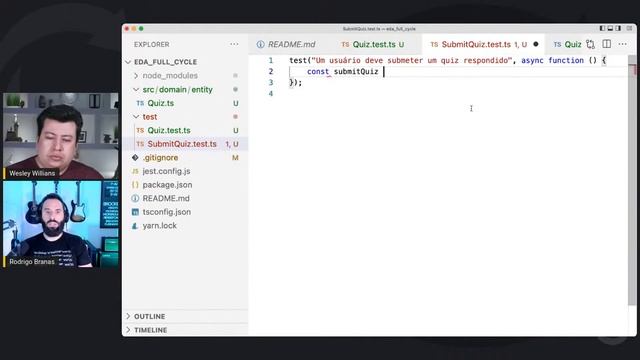The width and height of the screenshot is (640, 360).
Task: Click the TypeScript icon beside Quiz.ts in explorer
Action: coord(140,103)
